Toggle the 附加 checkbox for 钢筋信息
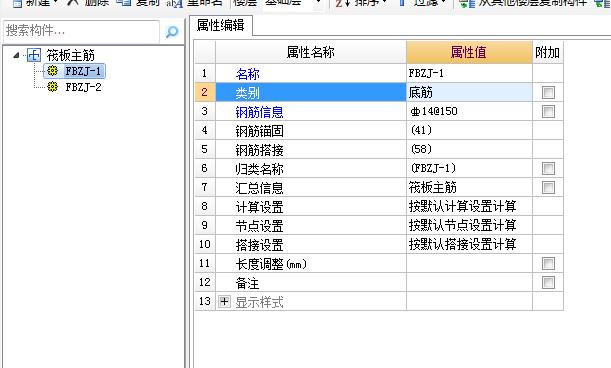 [548, 111]
